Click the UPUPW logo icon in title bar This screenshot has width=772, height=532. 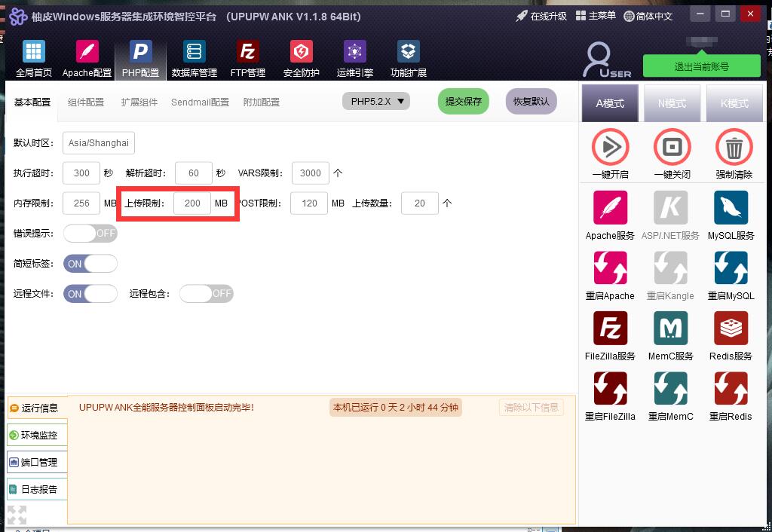(x=18, y=17)
